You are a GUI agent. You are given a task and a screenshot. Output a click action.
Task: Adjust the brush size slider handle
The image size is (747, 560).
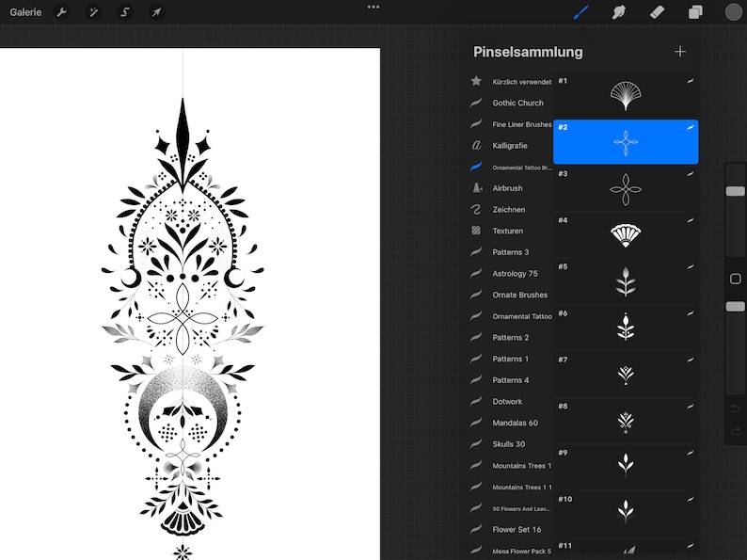(x=735, y=191)
